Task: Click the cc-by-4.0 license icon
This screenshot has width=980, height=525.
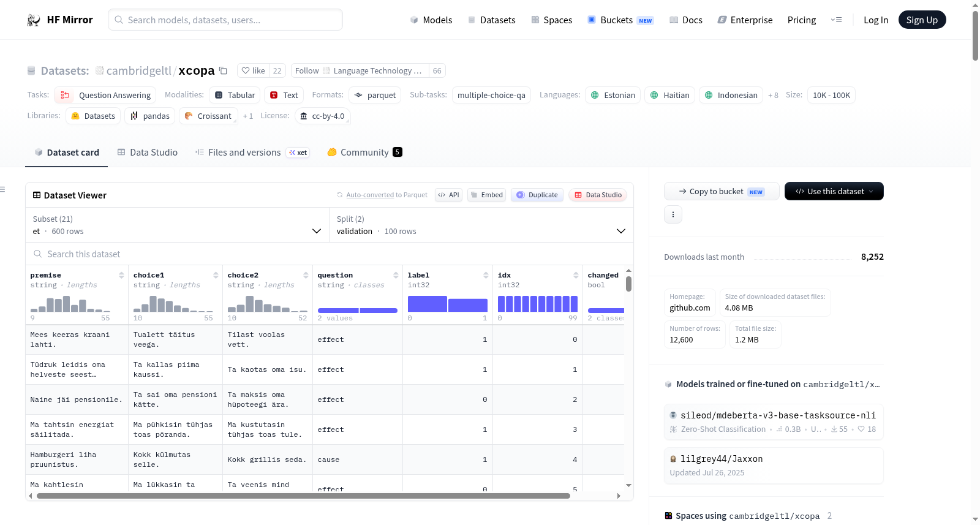Action: (x=304, y=116)
